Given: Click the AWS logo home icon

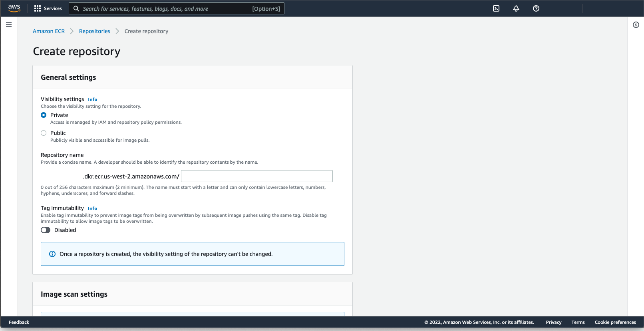Looking at the screenshot, I should (14, 8).
